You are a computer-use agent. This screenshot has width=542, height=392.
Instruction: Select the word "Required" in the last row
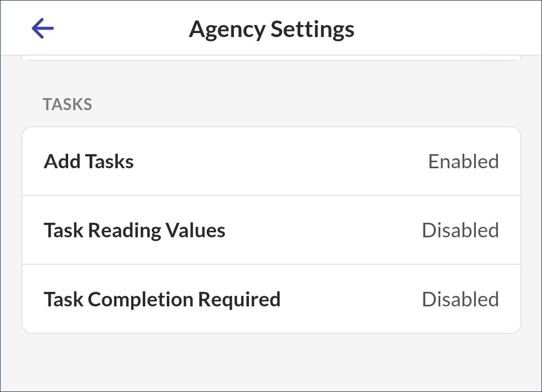coord(239,299)
